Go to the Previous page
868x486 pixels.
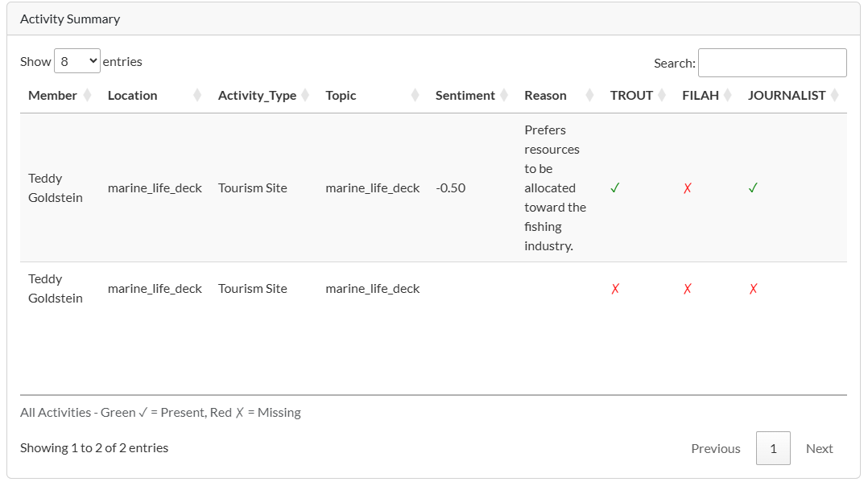pos(715,448)
